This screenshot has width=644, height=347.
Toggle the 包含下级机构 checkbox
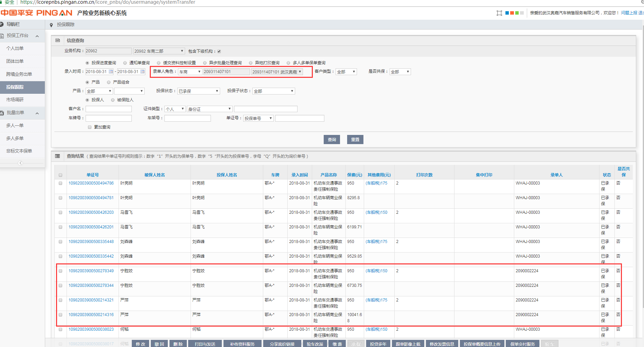coord(219,51)
